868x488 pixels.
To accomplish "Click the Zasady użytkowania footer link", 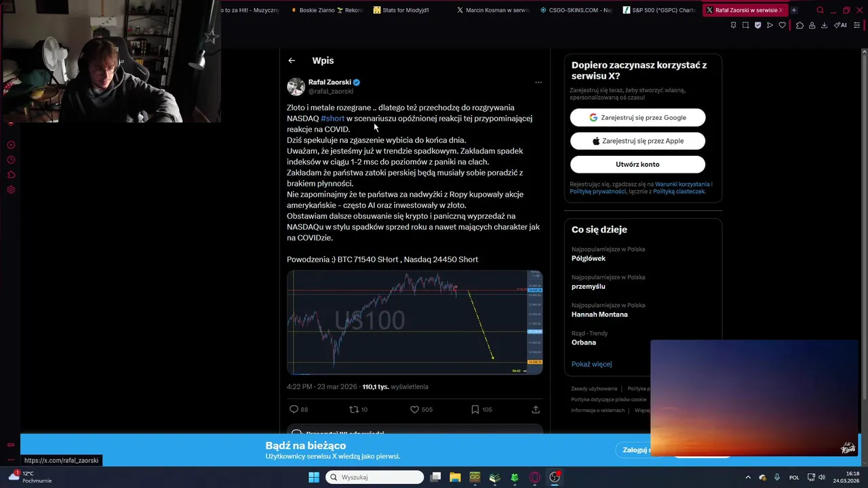I will point(594,389).
